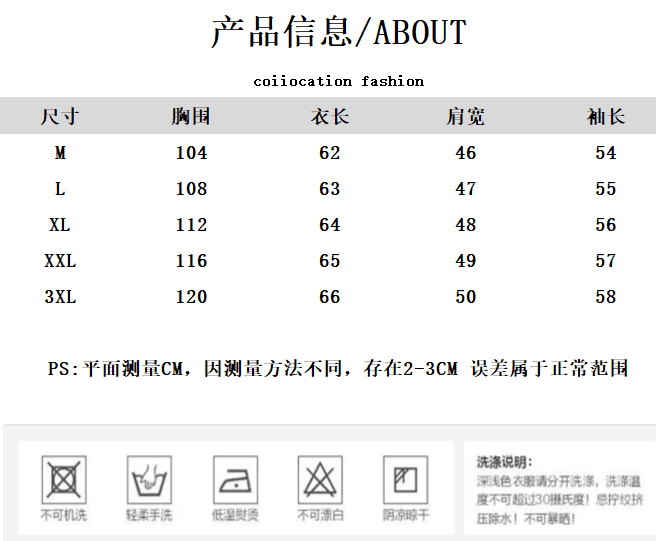Viewport: 656px width, 541px height.
Task: Click the PS measurement note text
Action: (x=338, y=369)
